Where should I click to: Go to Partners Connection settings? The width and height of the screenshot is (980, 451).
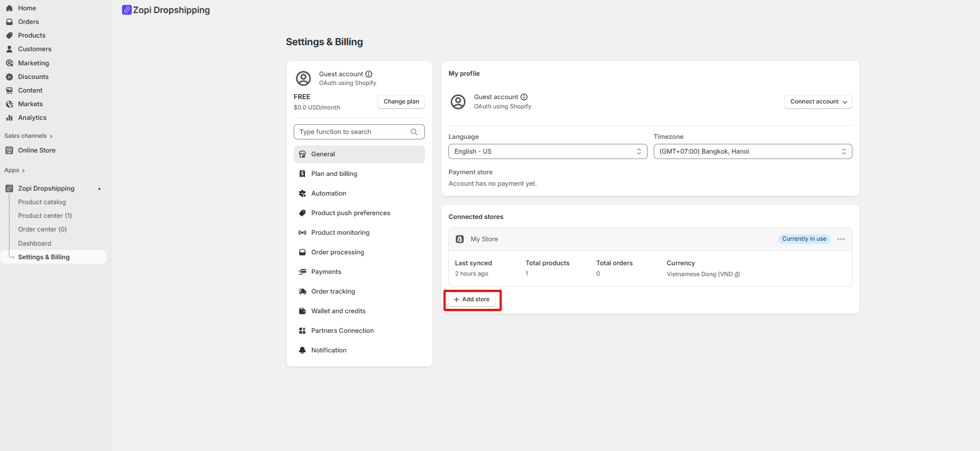coord(342,331)
